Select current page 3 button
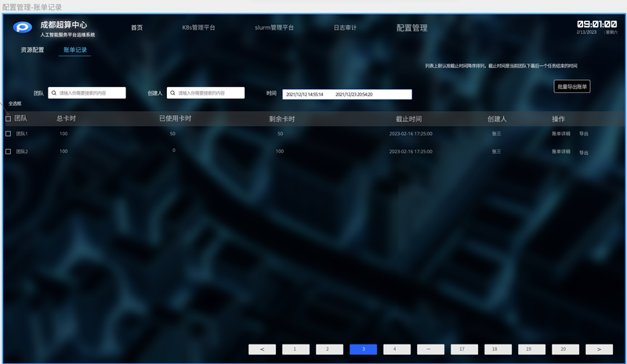The height and width of the screenshot is (364, 627). [363, 349]
